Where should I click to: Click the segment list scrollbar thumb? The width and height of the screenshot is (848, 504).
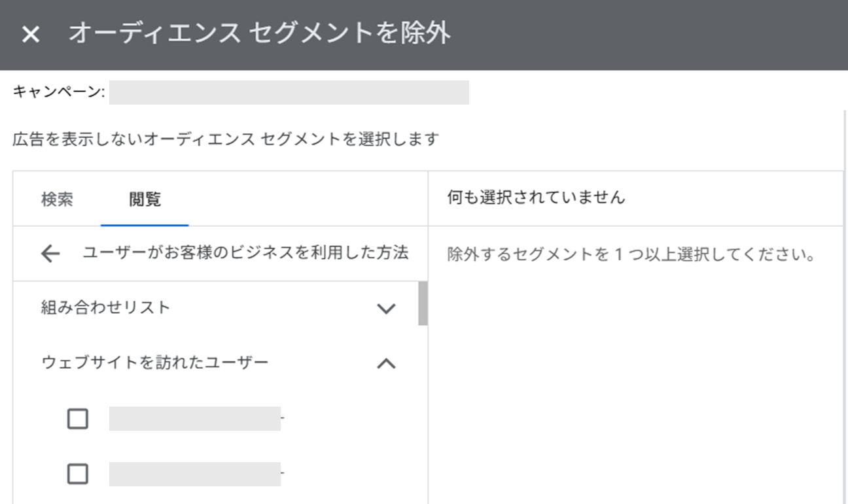423,303
